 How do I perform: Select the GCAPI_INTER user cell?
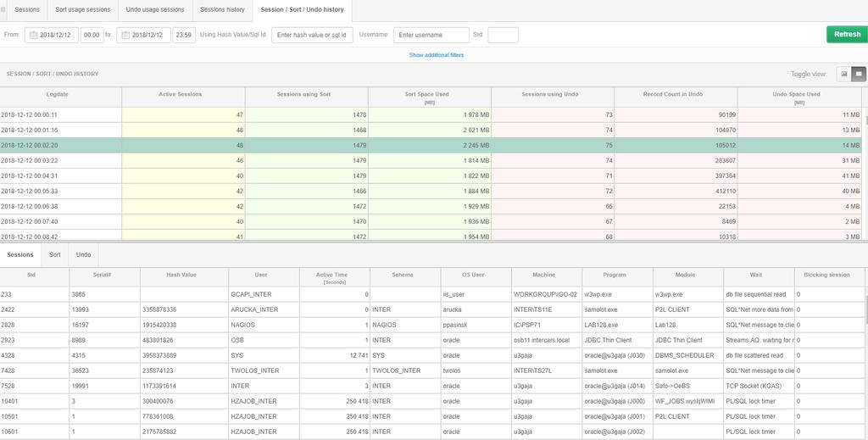pos(264,294)
